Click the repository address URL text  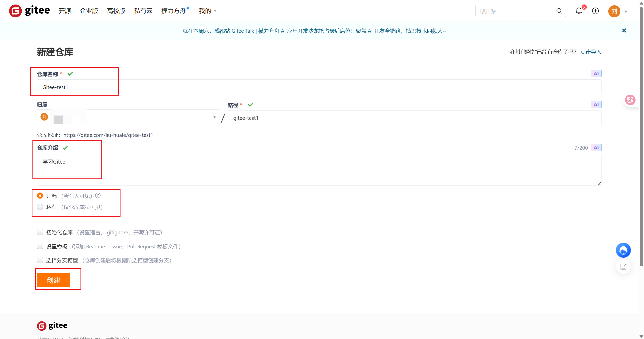tap(108, 135)
